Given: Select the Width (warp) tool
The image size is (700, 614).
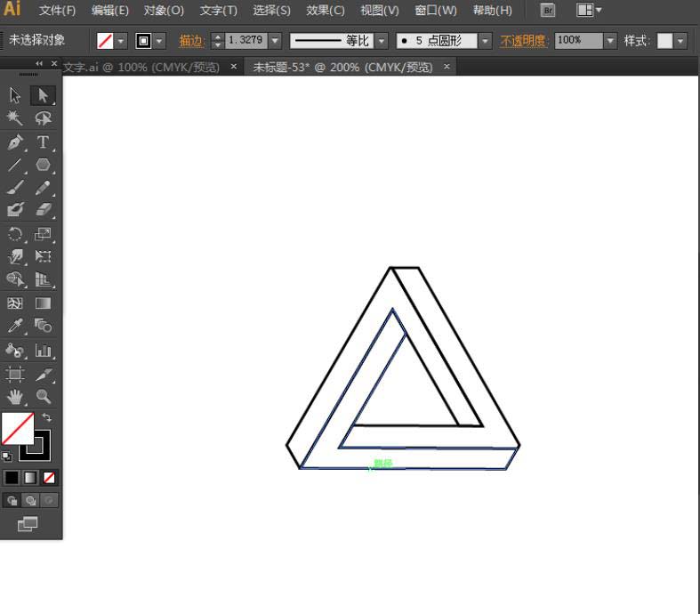Looking at the screenshot, I should 15,256.
